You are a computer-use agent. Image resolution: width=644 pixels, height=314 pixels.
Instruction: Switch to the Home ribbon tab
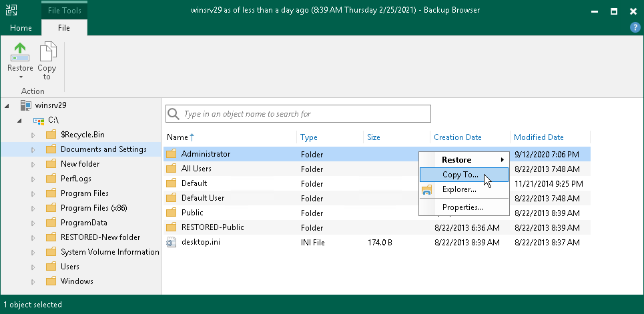point(21,27)
